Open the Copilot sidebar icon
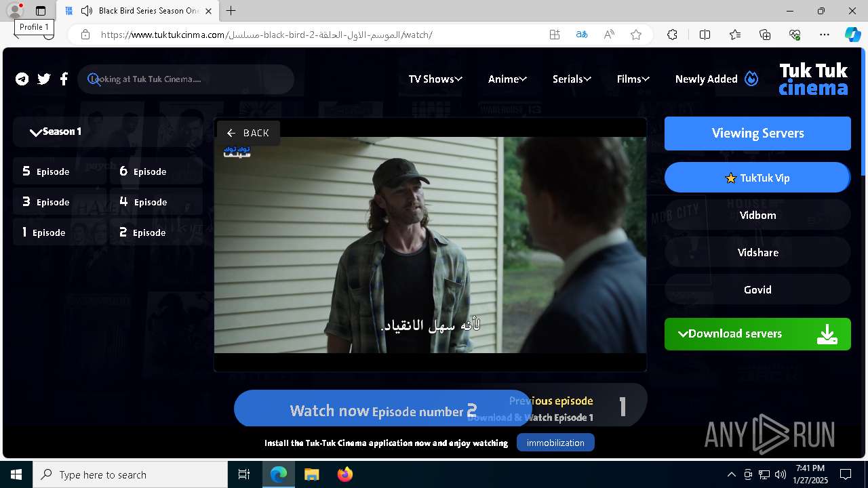This screenshot has height=488, width=868. [x=853, y=35]
